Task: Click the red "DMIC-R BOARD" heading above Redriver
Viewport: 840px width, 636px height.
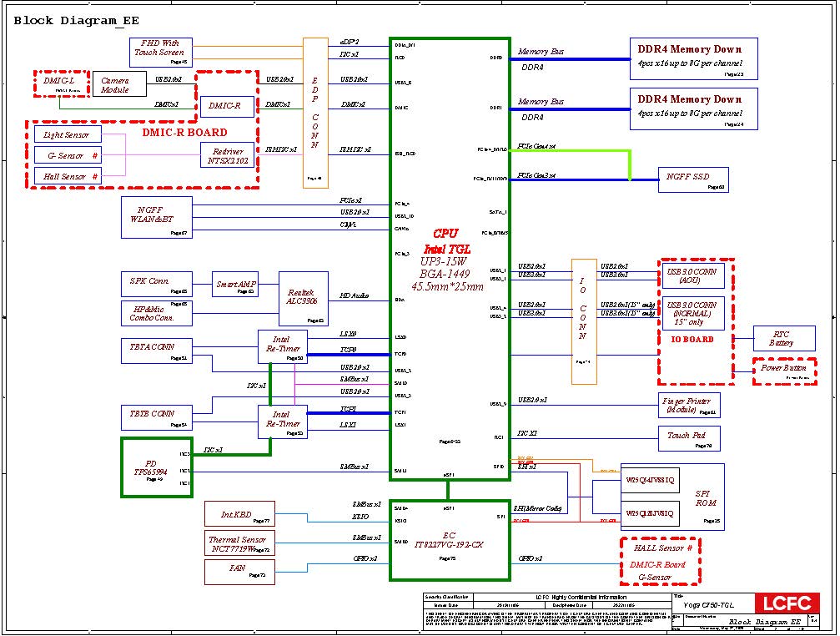Action: tap(184, 133)
